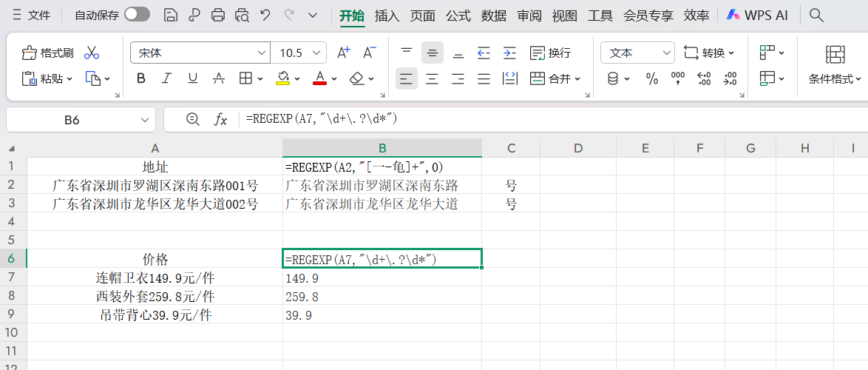Click the B6 name box field
Image resolution: width=868 pixels, height=370 pixels.
72,120
